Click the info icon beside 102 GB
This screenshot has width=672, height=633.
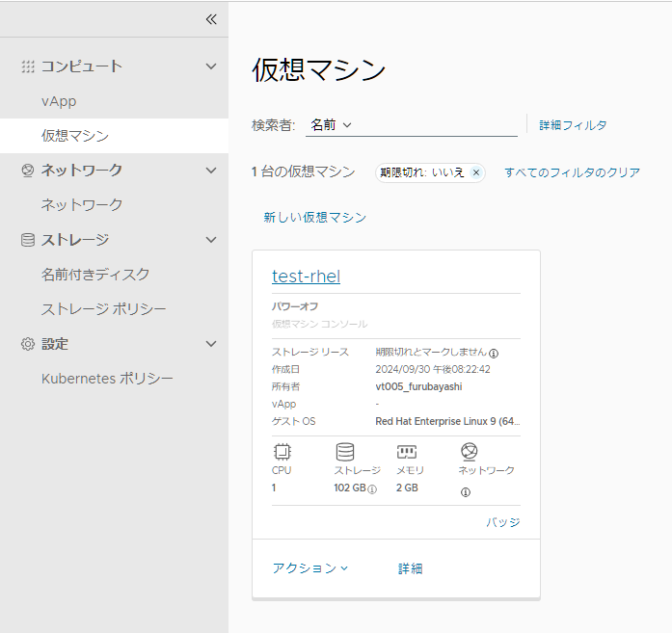(x=372, y=489)
